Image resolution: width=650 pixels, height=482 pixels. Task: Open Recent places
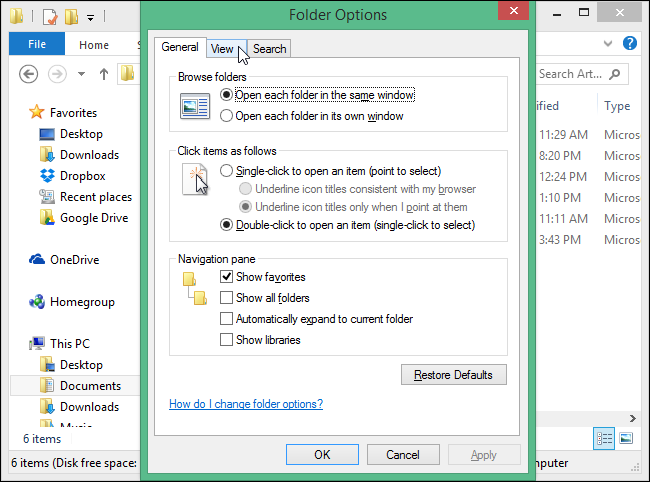pyautogui.click(x=96, y=197)
